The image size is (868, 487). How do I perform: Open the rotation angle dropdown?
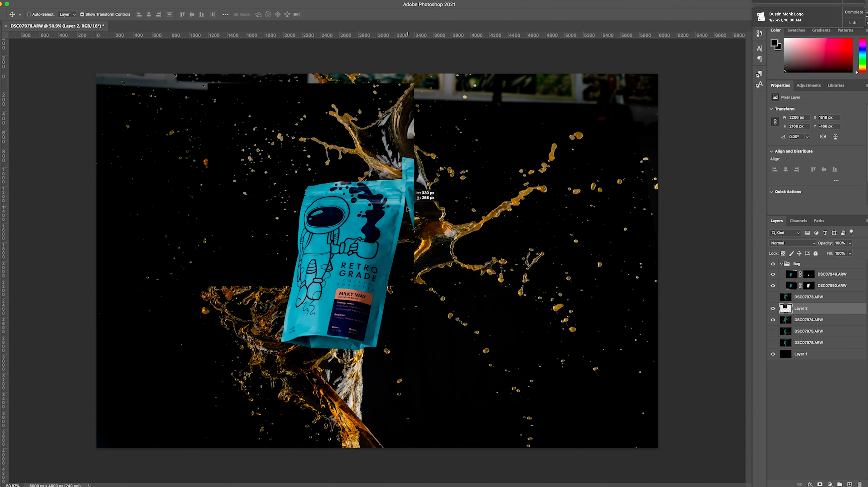(807, 136)
